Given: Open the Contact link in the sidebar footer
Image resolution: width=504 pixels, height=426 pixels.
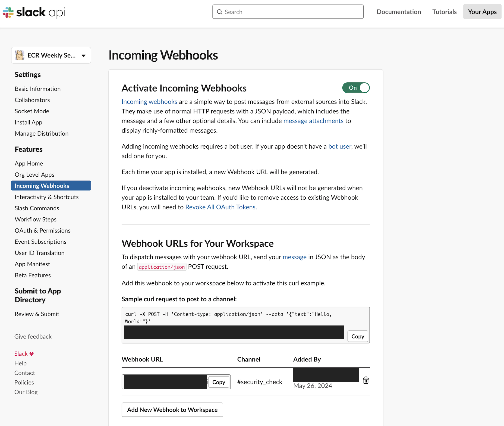Looking at the screenshot, I should (x=25, y=373).
